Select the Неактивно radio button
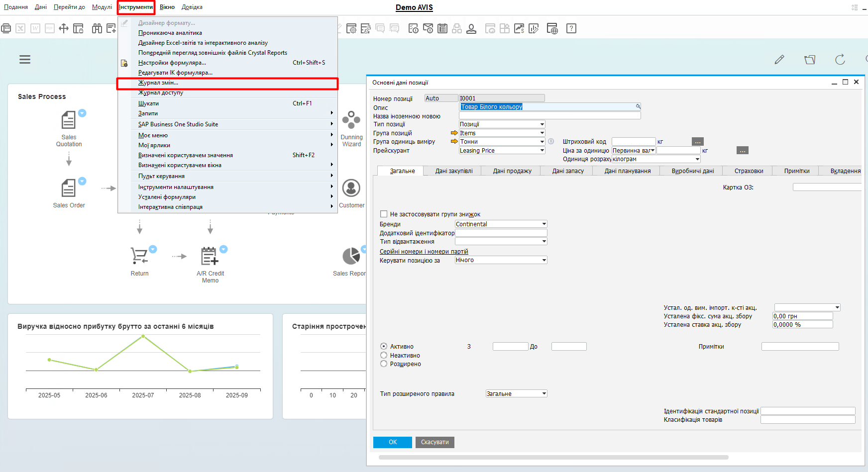 (x=384, y=356)
